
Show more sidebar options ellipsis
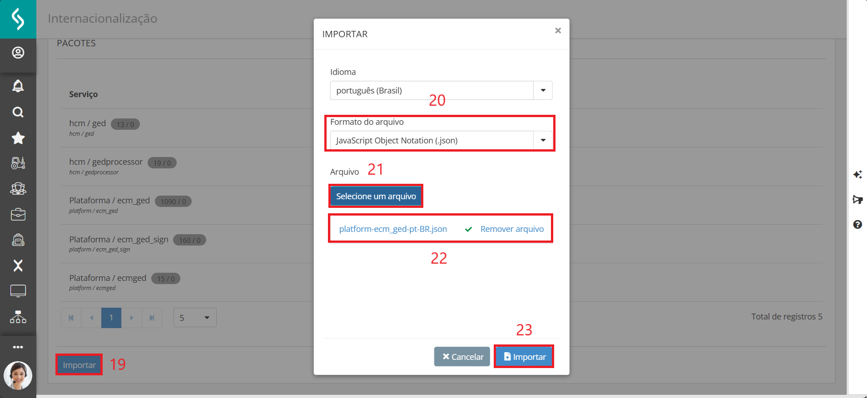pos(18,347)
